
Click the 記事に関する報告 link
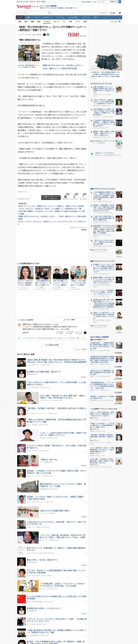click(x=24, y=199)
